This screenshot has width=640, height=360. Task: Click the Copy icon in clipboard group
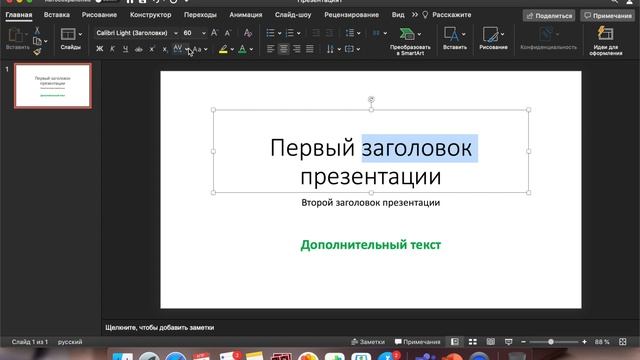click(37, 41)
